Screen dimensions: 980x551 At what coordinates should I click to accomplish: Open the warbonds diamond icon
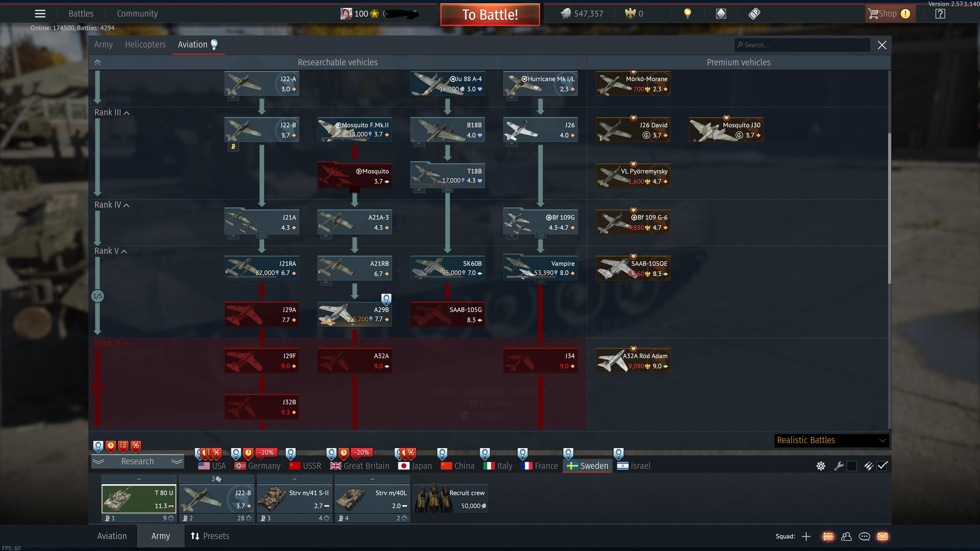point(721,14)
